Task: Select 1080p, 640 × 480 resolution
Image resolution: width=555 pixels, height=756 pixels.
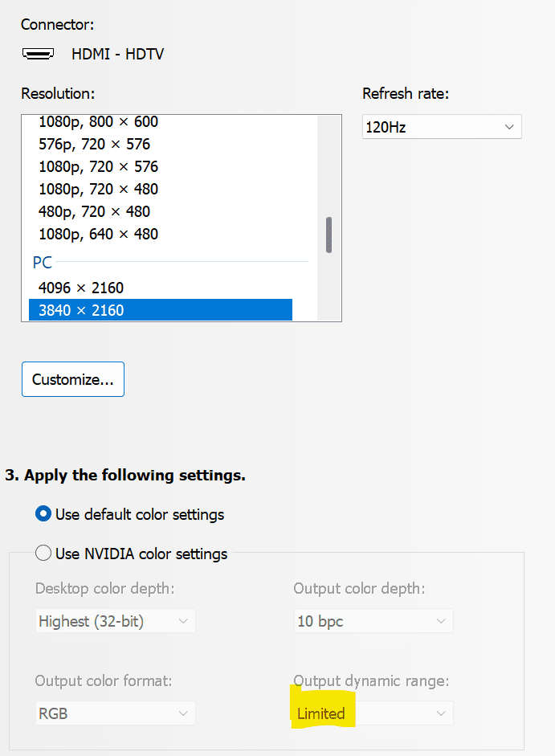Action: pyautogui.click(x=98, y=235)
